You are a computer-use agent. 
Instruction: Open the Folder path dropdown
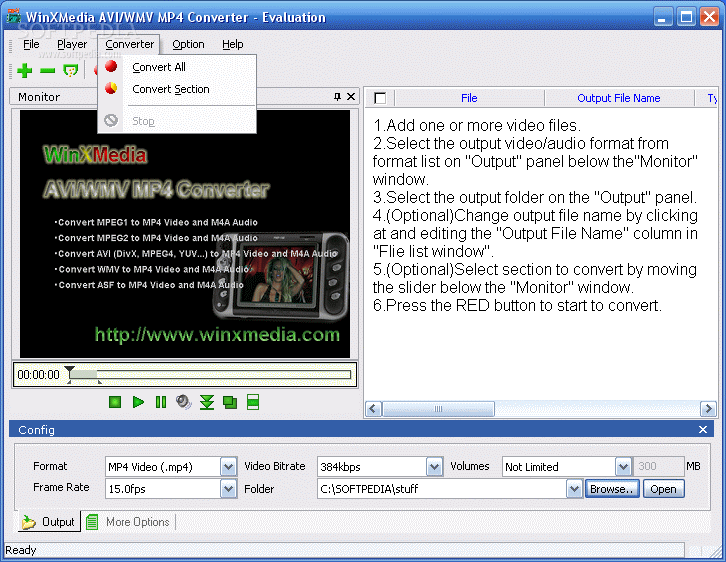pos(574,489)
